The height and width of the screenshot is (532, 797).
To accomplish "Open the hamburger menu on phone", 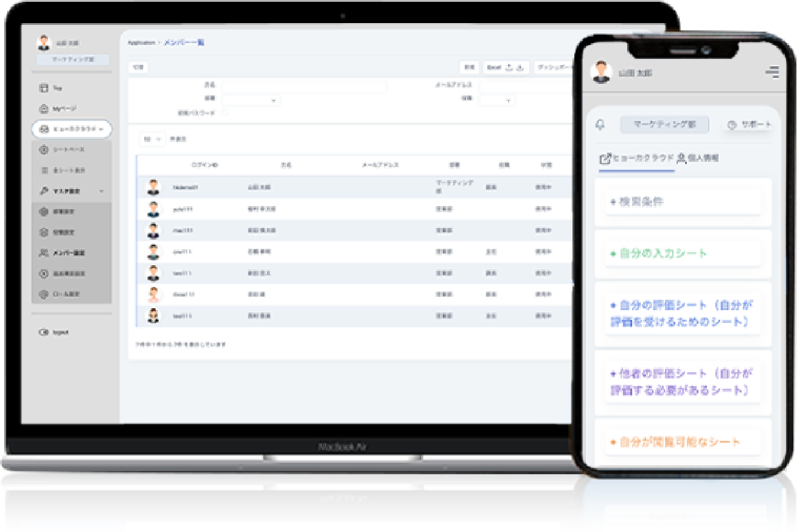I will point(771,72).
